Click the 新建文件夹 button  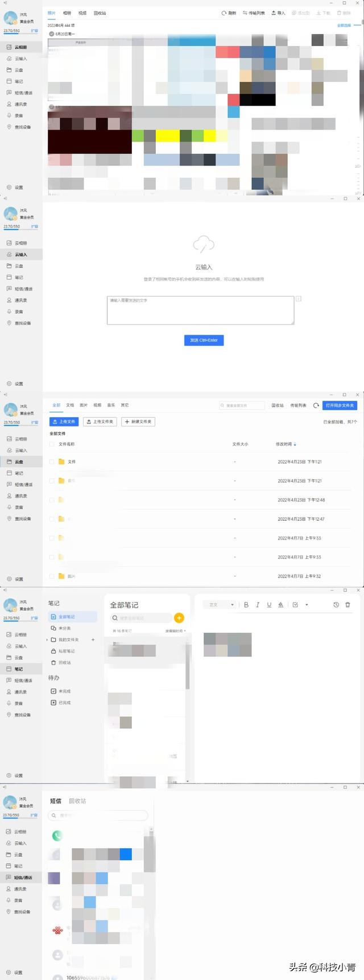pyautogui.click(x=138, y=422)
